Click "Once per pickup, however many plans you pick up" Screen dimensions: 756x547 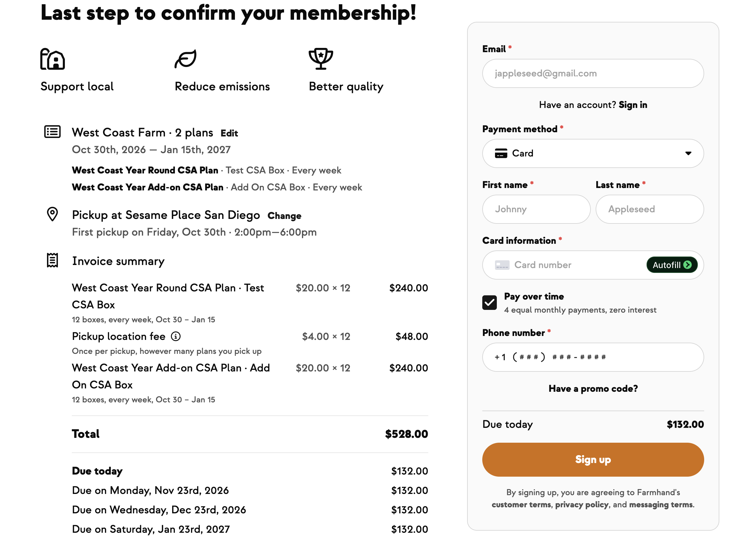tap(167, 351)
